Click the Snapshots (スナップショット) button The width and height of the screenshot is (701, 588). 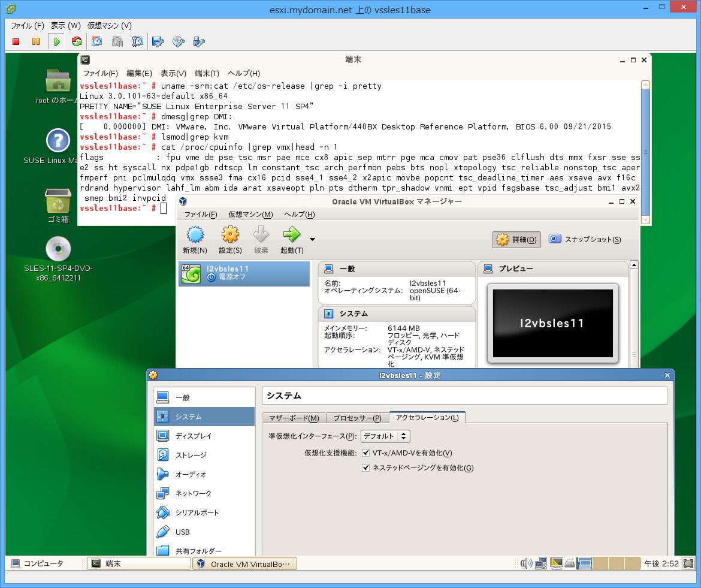coord(585,239)
